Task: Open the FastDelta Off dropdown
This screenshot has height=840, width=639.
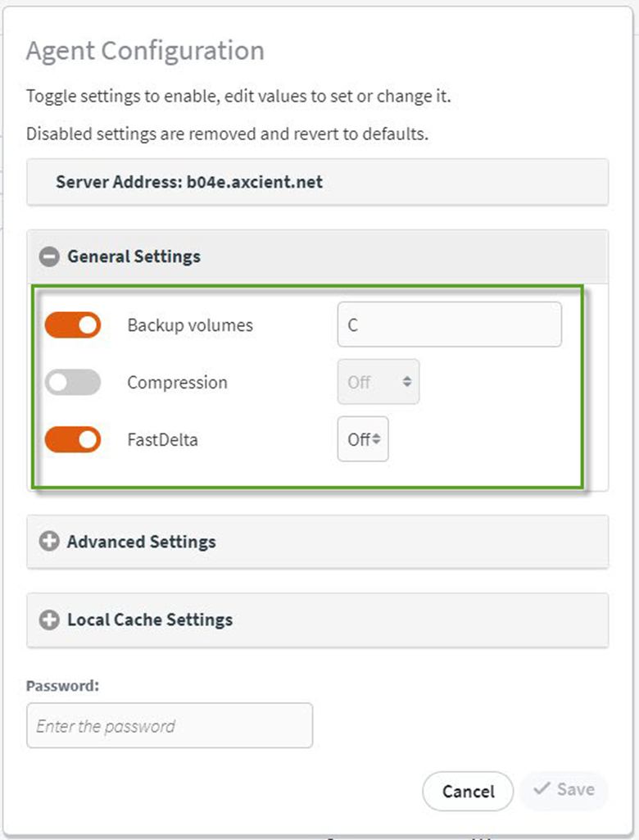Action: [x=361, y=439]
